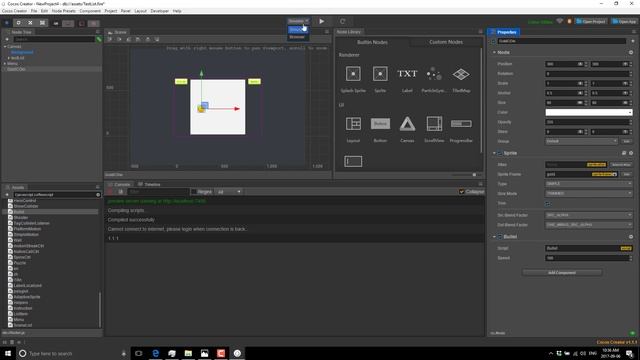
Task: Click the Node Tree add-node plus icon
Action: point(7,39)
